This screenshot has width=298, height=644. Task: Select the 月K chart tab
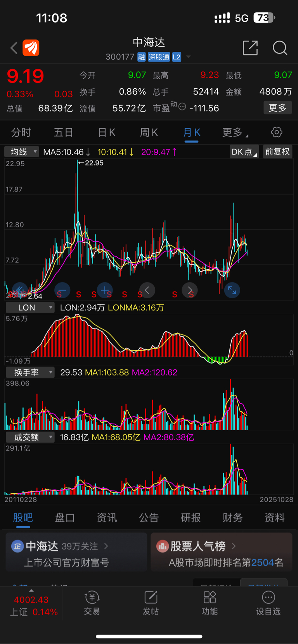click(x=192, y=133)
